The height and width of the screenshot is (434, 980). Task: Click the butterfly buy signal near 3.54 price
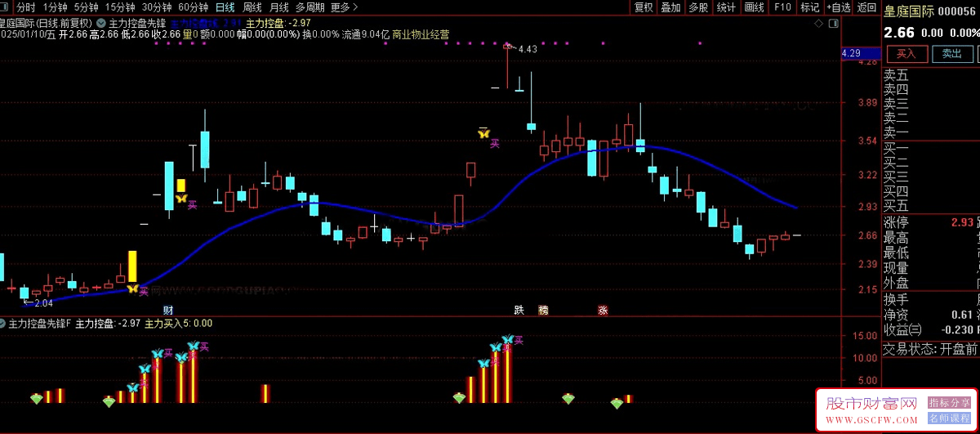[x=483, y=134]
